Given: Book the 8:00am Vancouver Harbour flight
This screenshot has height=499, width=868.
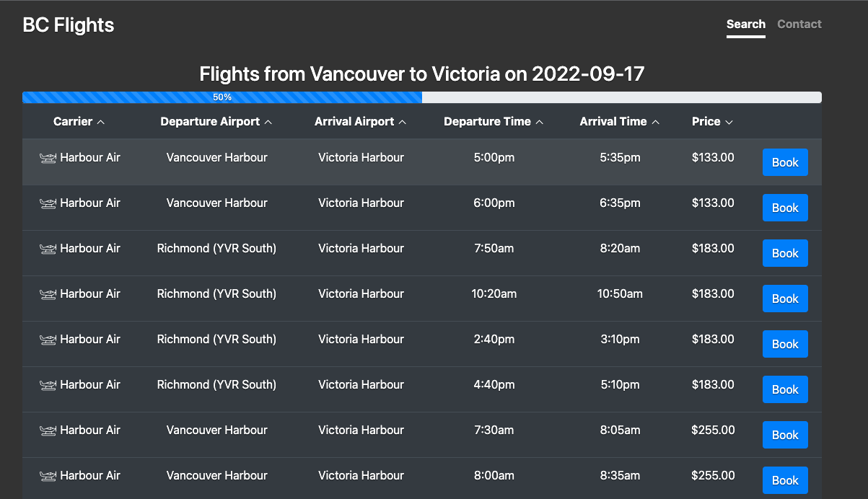Looking at the screenshot, I should coord(785,480).
